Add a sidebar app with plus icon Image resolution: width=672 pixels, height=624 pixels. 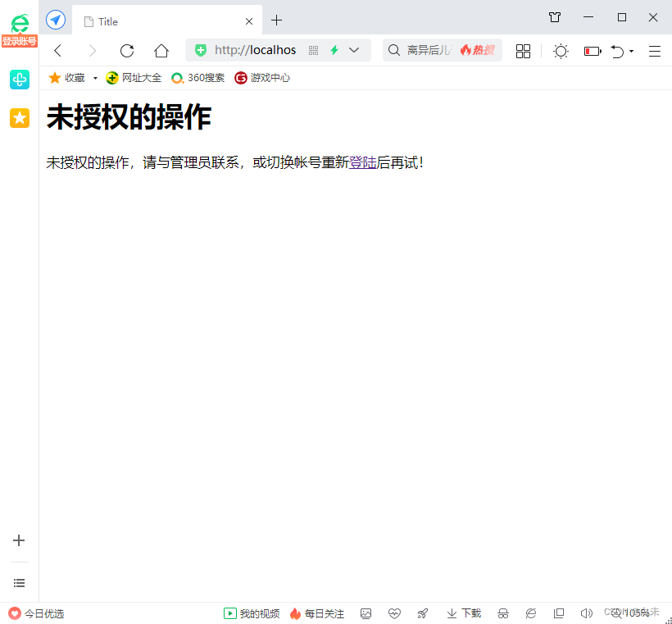pos(19,540)
